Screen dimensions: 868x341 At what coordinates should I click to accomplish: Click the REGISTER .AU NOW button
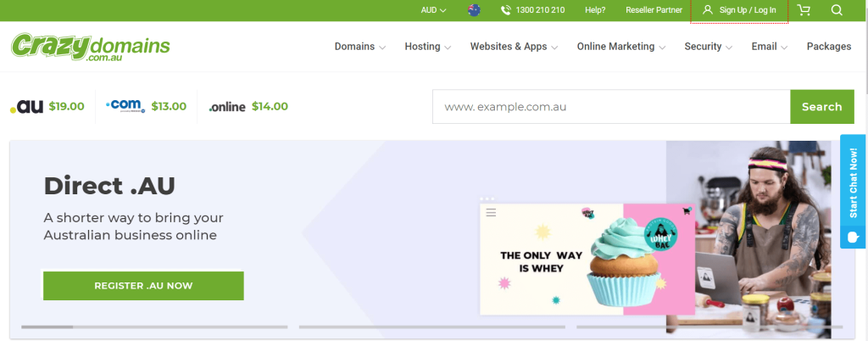143,286
